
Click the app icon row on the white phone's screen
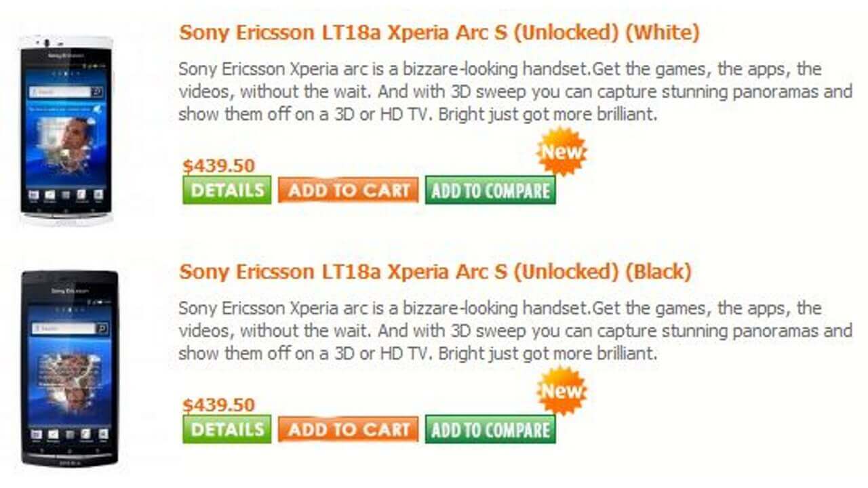tap(66, 195)
